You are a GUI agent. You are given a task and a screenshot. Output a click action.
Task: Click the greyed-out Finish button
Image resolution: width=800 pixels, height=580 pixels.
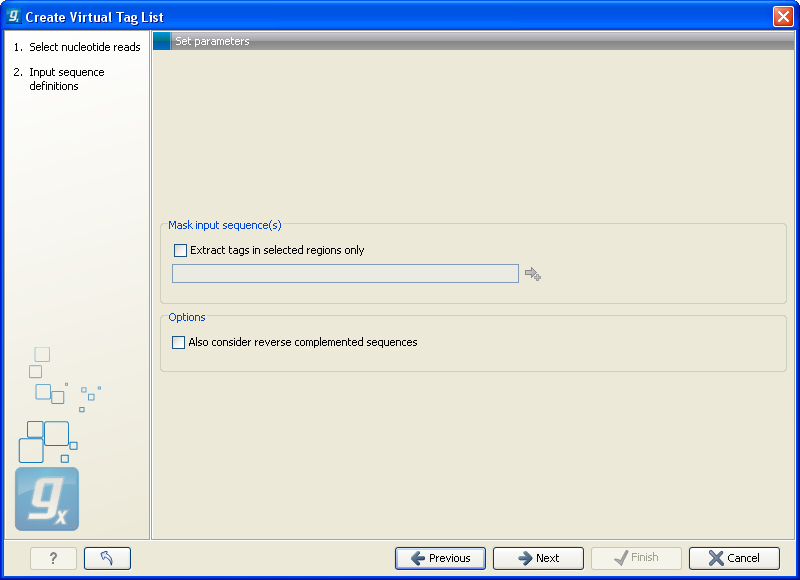pos(636,558)
